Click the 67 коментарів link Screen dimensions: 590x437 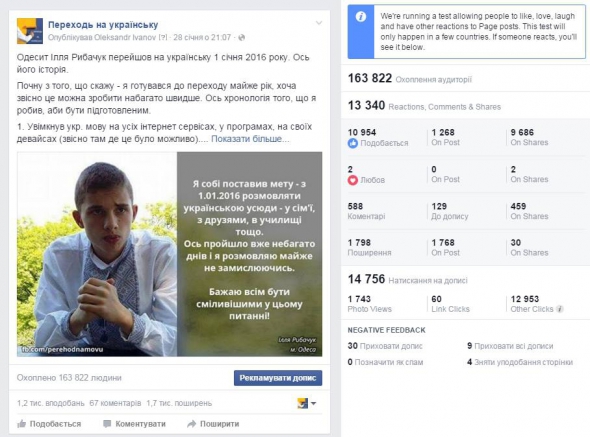115,403
